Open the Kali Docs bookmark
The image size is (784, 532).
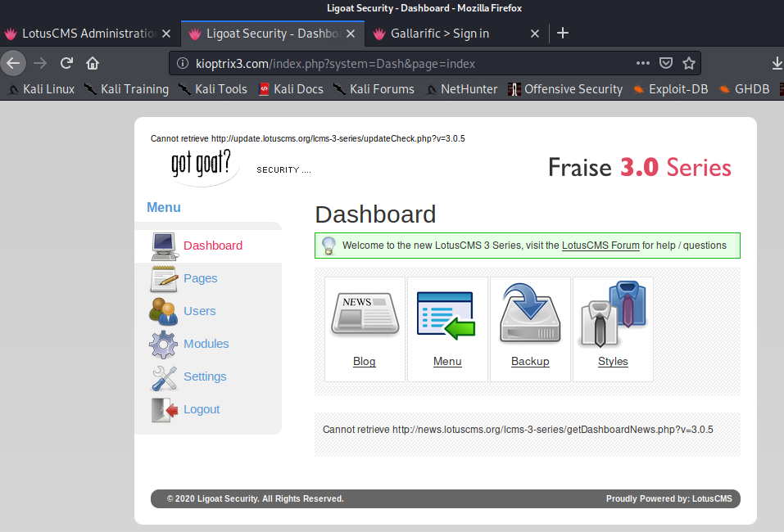[291, 89]
